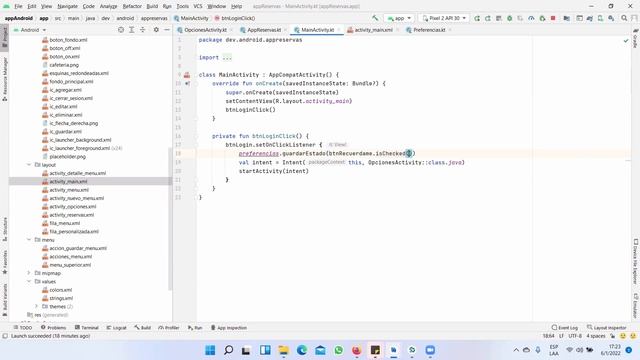
Task: Open the Build menu
Action: [152, 6]
